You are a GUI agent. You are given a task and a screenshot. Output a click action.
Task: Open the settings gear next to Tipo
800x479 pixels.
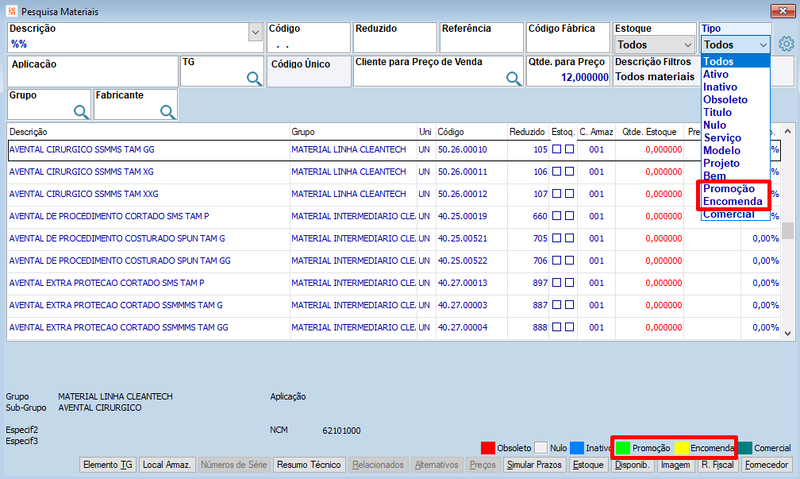coord(786,44)
